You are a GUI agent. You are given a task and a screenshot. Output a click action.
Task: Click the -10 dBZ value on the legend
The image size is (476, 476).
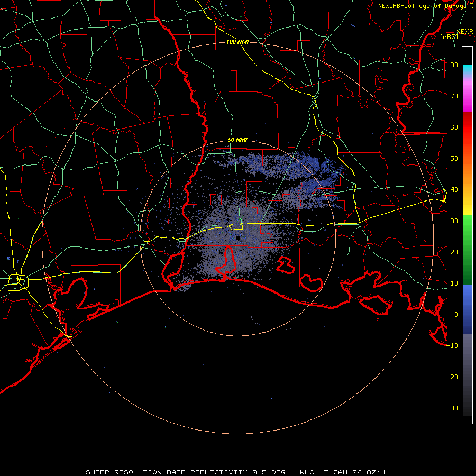[452, 345]
